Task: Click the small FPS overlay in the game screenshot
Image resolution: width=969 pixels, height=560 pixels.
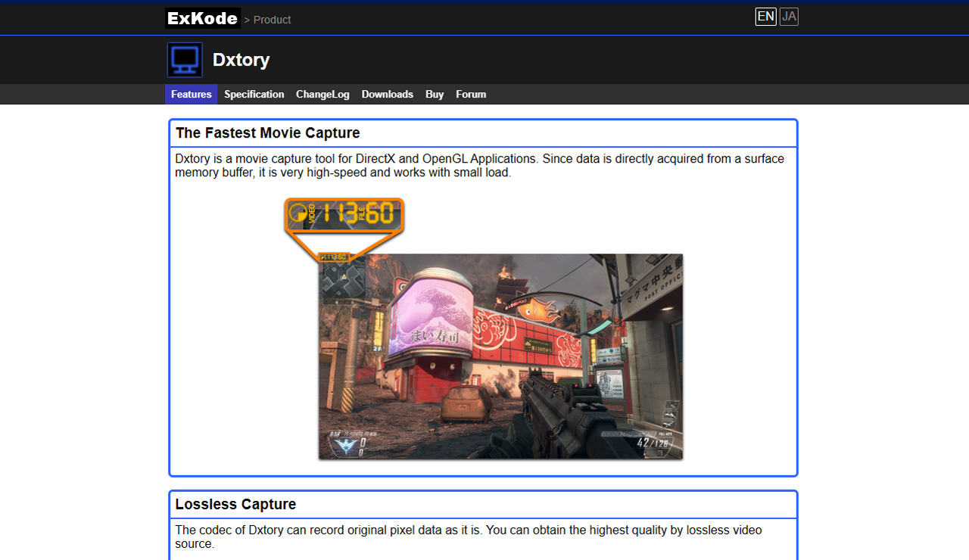Action: 333,257
